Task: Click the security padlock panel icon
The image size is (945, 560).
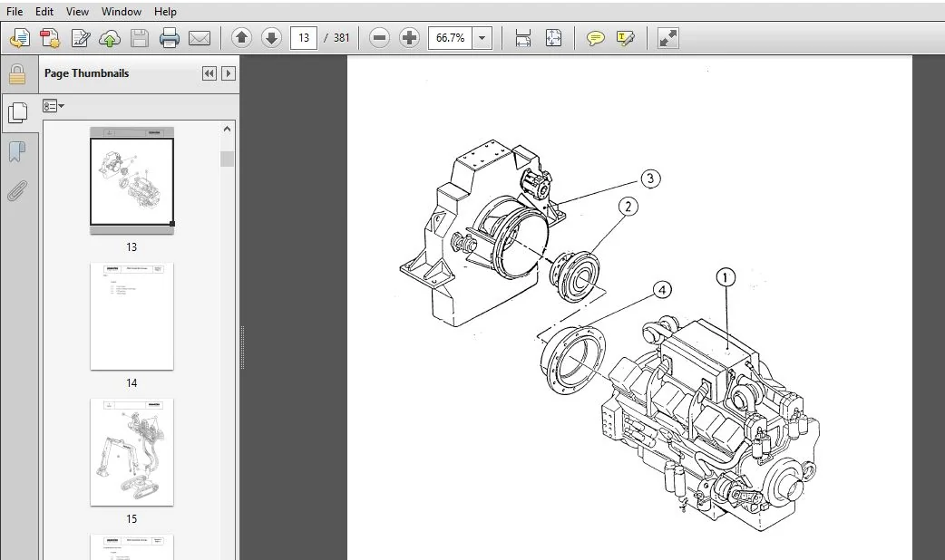Action: click(17, 74)
